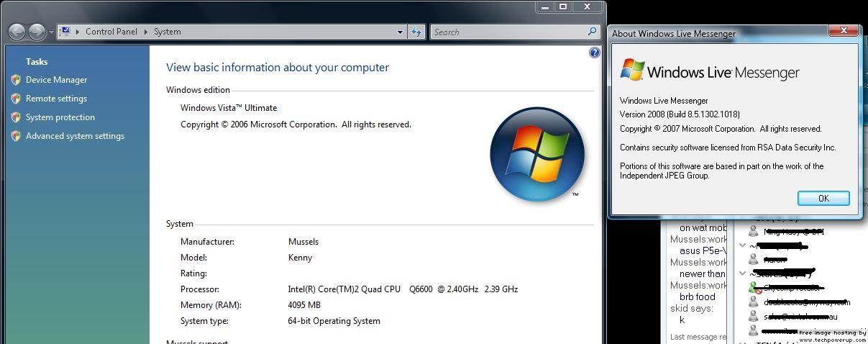Click the magnifier search icon

(x=593, y=32)
